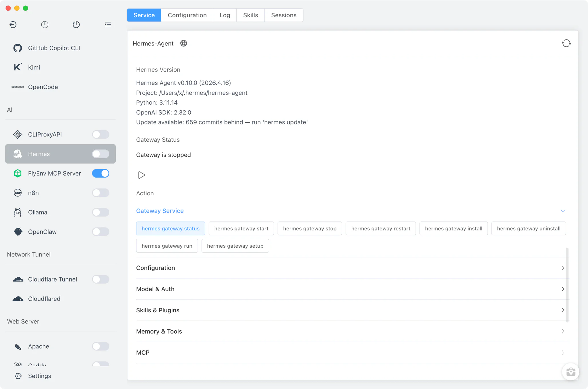Select the FlyEnv MCP Server cube icon
Image resolution: width=588 pixels, height=389 pixels.
coord(18,173)
